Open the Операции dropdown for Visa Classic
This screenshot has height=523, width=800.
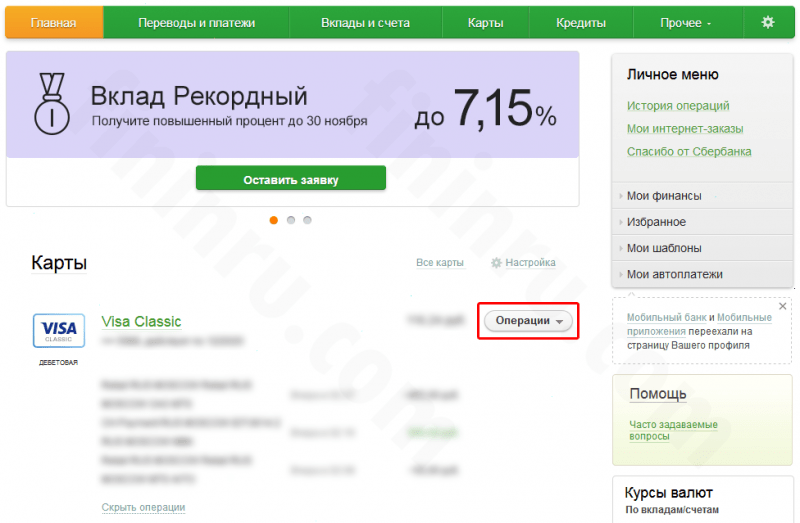(x=528, y=321)
